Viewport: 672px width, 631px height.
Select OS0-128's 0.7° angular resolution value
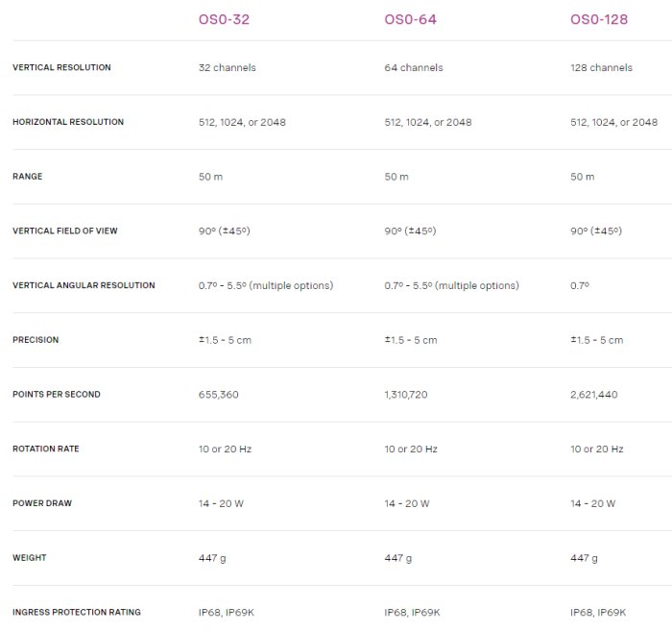point(580,286)
